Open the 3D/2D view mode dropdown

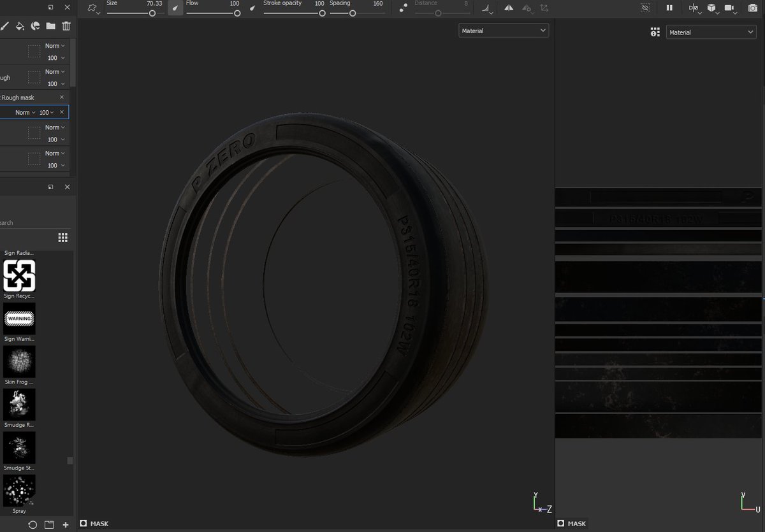(x=694, y=8)
